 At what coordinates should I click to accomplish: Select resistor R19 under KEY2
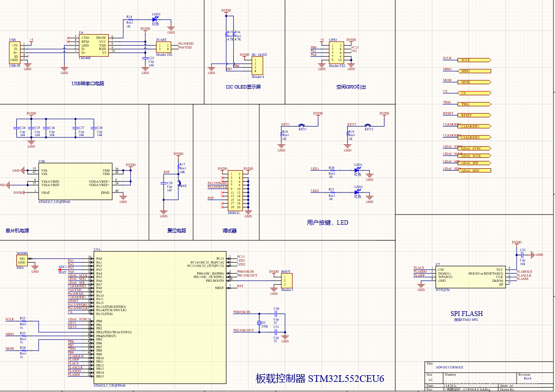pyautogui.click(x=348, y=134)
